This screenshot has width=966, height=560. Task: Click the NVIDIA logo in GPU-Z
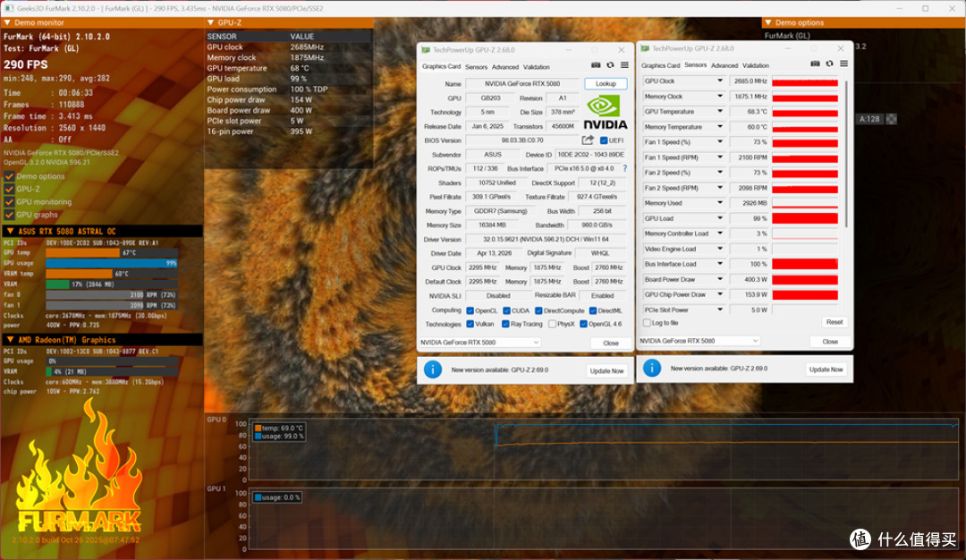pos(605,112)
